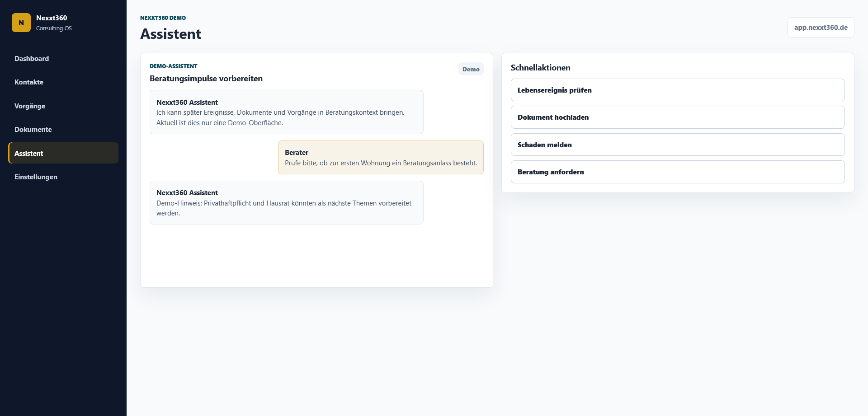
Task: Click the Demo-Hinweis Privathaftpflicht message
Action: [286, 203]
